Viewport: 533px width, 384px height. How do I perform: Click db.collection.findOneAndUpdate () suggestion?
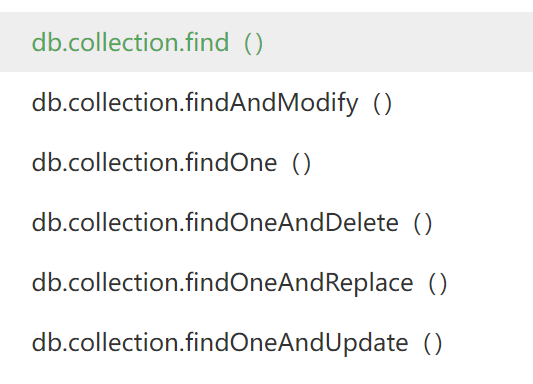(266, 343)
